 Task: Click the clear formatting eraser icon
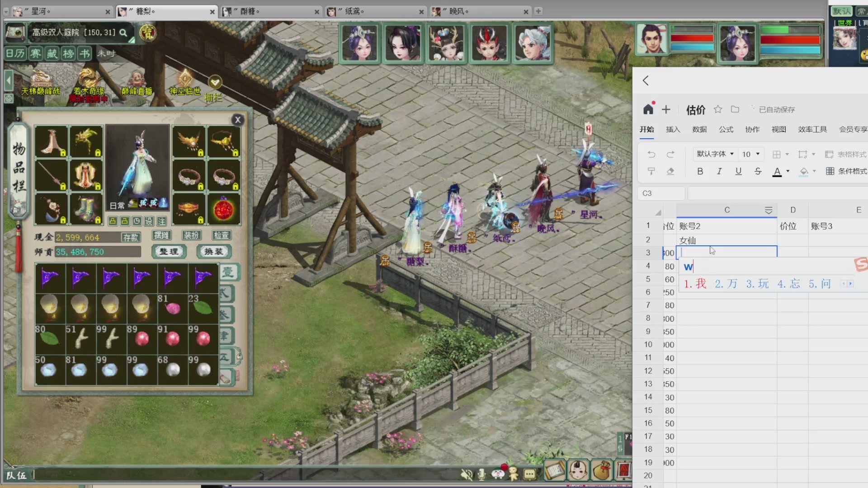[x=670, y=171]
